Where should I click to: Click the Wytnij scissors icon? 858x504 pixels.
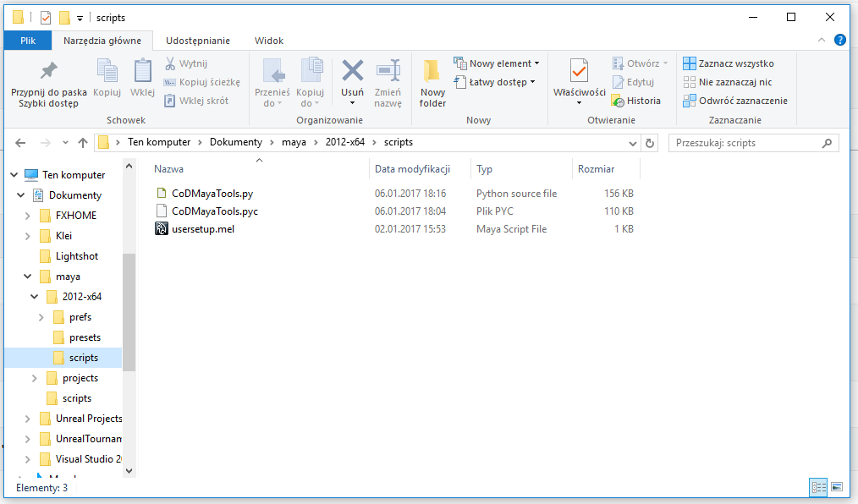170,63
